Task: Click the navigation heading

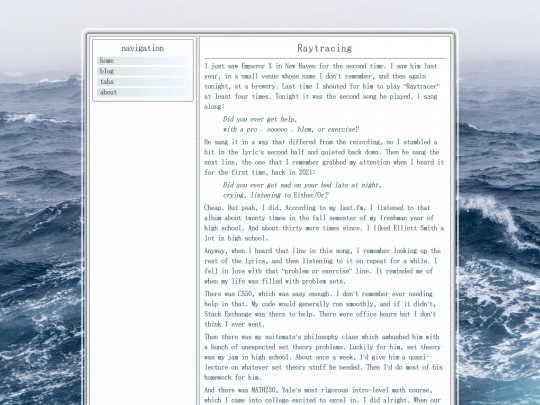Action: click(143, 48)
